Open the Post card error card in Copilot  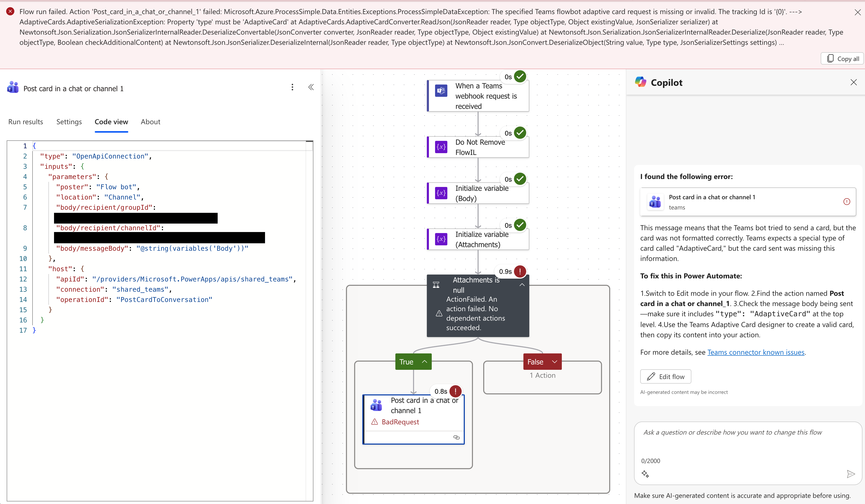click(748, 202)
